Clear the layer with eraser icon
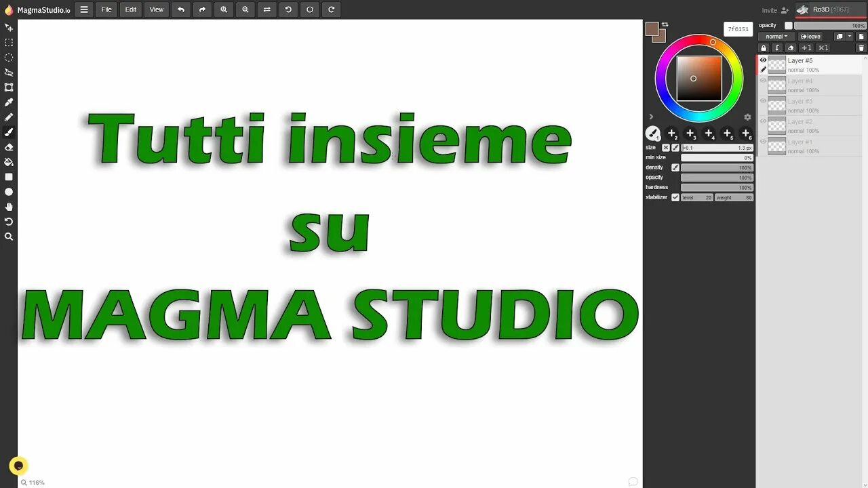 click(791, 48)
